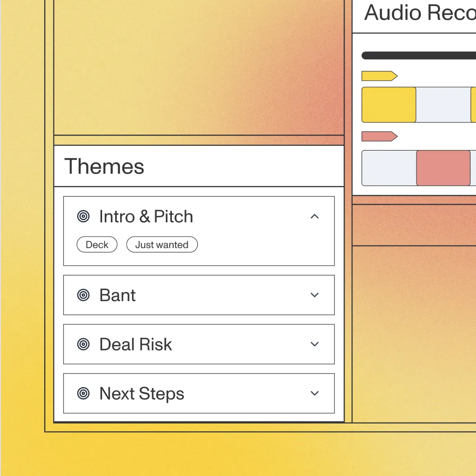
Task: Expand the Bant theme chevron
Action: [x=314, y=295]
